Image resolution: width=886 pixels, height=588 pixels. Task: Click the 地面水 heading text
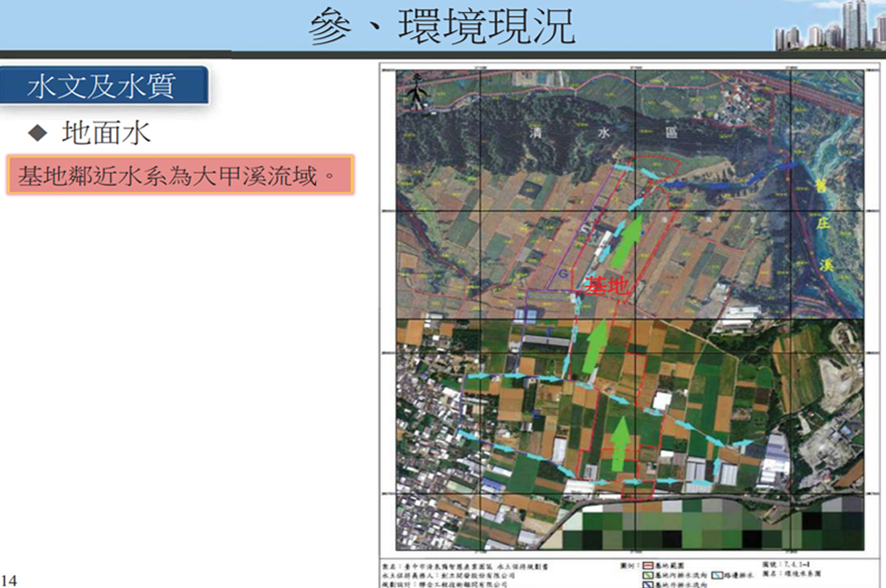coord(106,132)
